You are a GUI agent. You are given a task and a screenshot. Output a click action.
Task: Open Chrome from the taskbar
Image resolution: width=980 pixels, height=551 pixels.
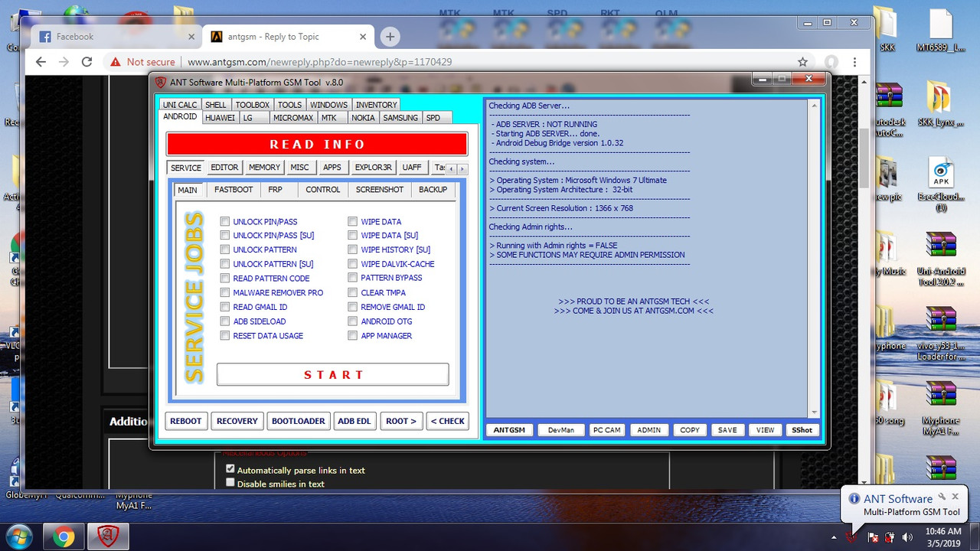64,537
